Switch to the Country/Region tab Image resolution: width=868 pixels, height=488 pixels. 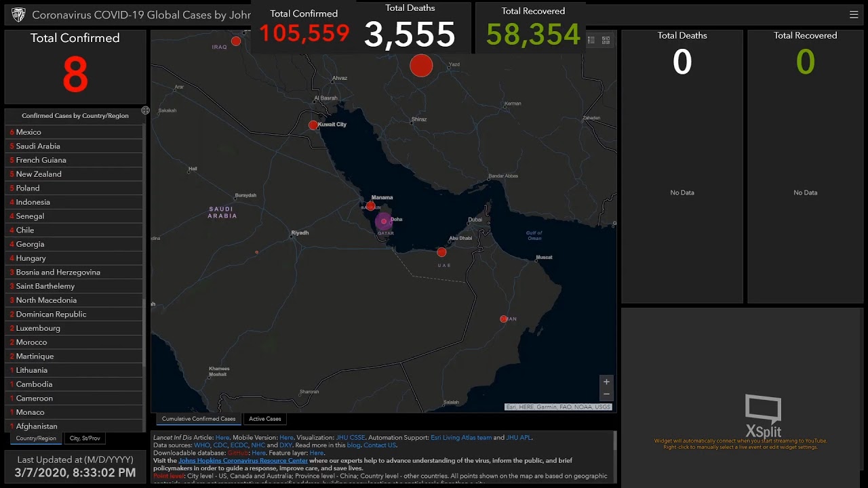(36, 439)
